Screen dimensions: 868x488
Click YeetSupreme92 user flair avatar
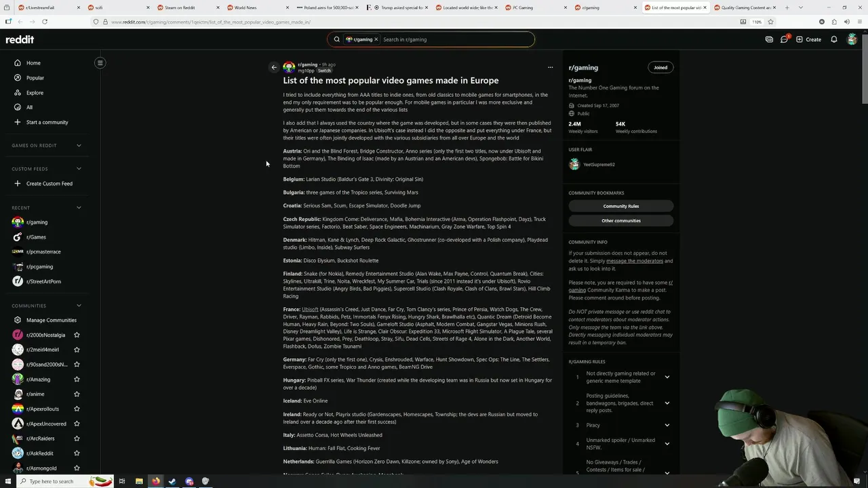(574, 165)
